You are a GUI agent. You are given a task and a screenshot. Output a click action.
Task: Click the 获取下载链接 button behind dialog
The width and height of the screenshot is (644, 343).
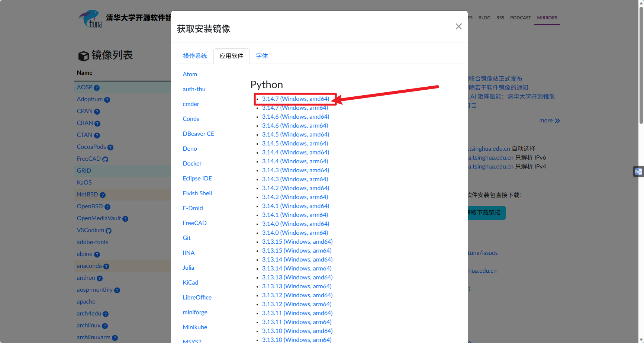[486, 213]
